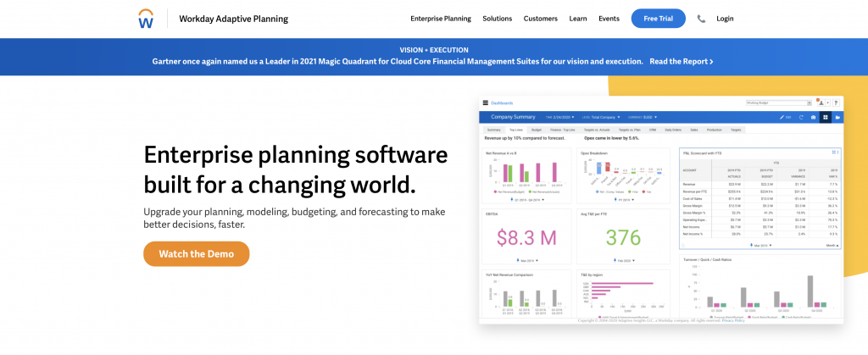868x355 pixels.
Task: Select the Top Lines tab
Action: [x=516, y=130]
